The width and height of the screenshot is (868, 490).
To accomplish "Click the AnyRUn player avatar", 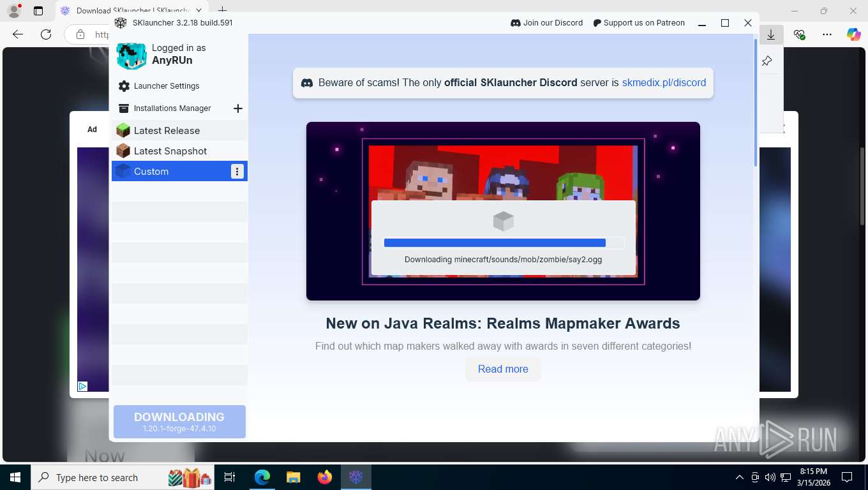I will tap(131, 56).
